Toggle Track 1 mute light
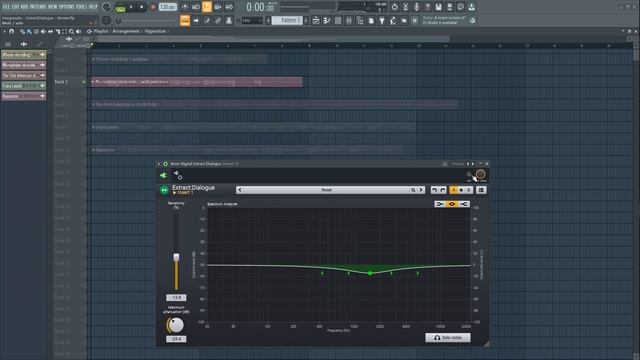Screen dimensions: 640x360 coord(84,82)
